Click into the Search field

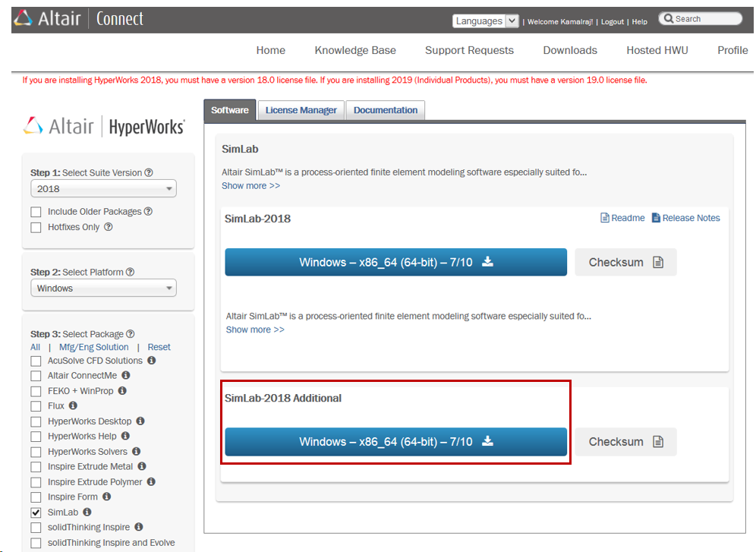pos(701,19)
